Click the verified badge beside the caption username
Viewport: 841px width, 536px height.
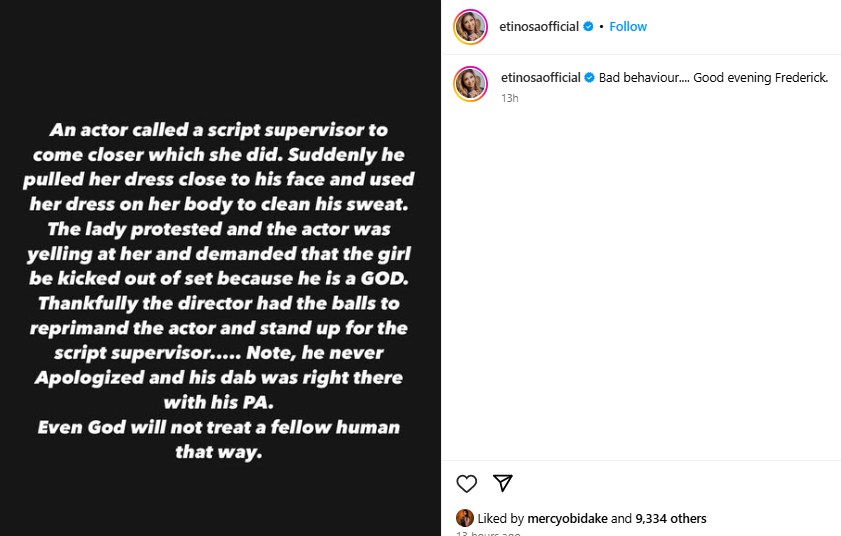click(590, 78)
